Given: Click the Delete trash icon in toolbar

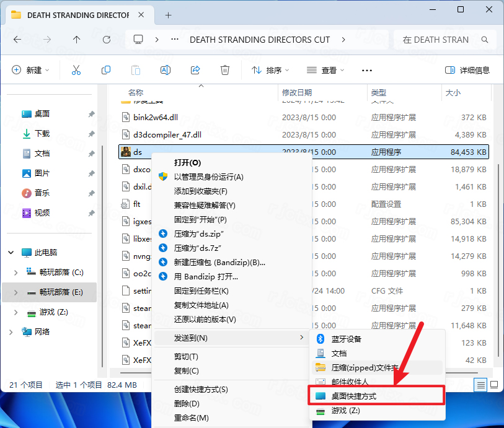Looking at the screenshot, I should pyautogui.click(x=224, y=70).
